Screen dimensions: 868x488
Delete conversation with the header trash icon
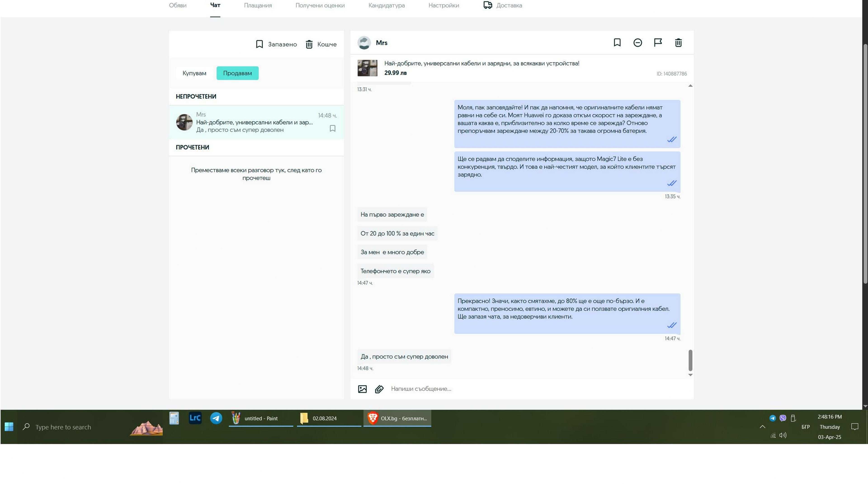(678, 42)
